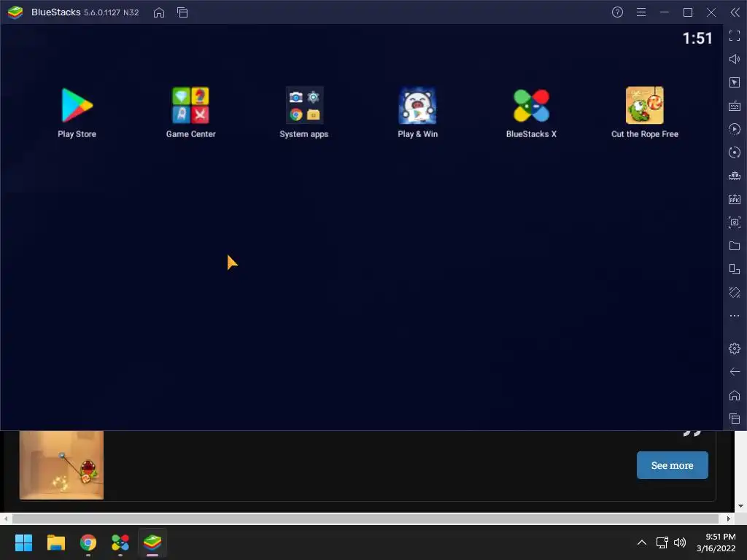Open game controls keyboard icon

(x=735, y=106)
